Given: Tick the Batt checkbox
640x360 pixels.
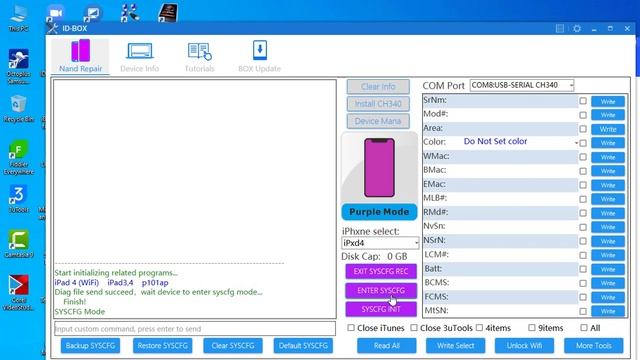Looking at the screenshot, I should (x=583, y=269).
